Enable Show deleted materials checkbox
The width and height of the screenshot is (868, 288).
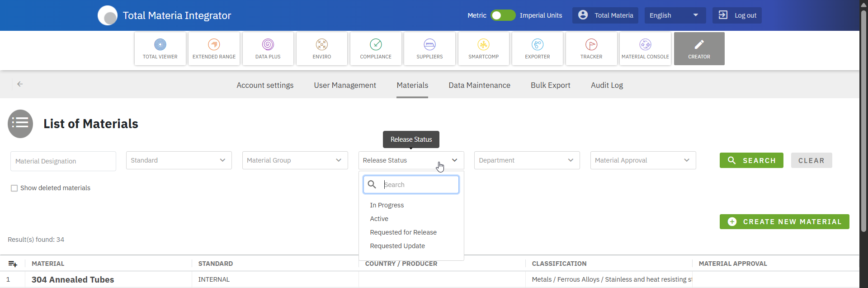click(14, 188)
